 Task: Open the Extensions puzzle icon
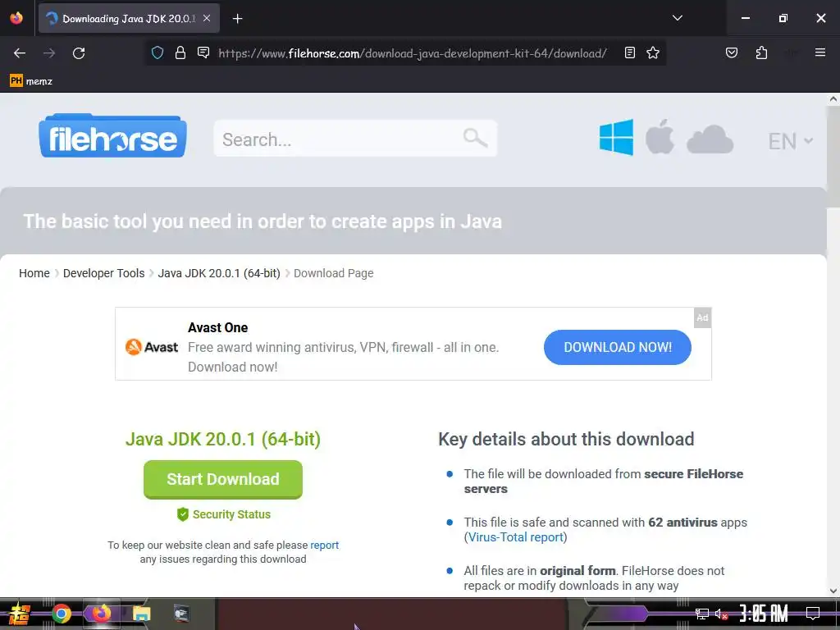761,52
